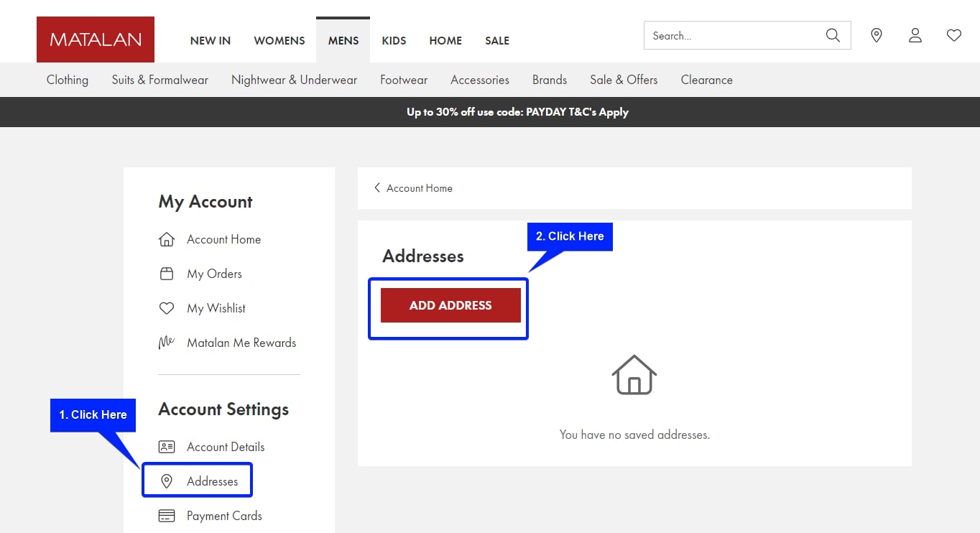Open the Sale & Offers category
This screenshot has width=980, height=533.
click(x=624, y=80)
